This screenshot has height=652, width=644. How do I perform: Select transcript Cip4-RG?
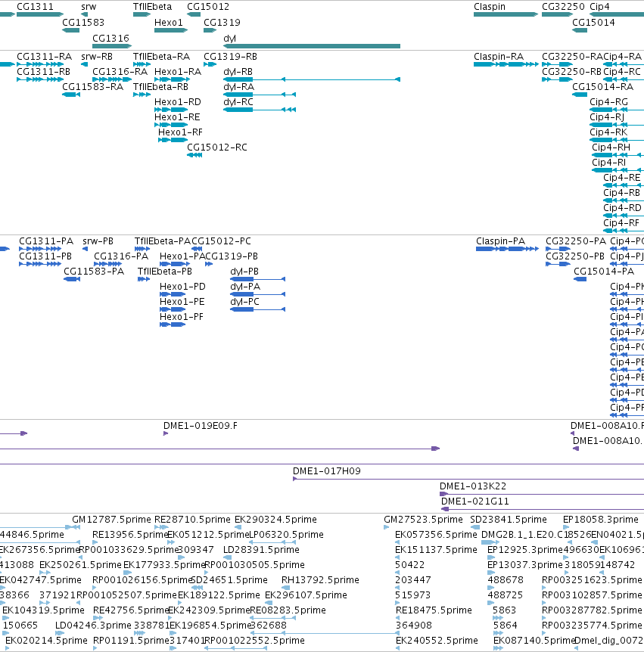pyautogui.click(x=617, y=110)
